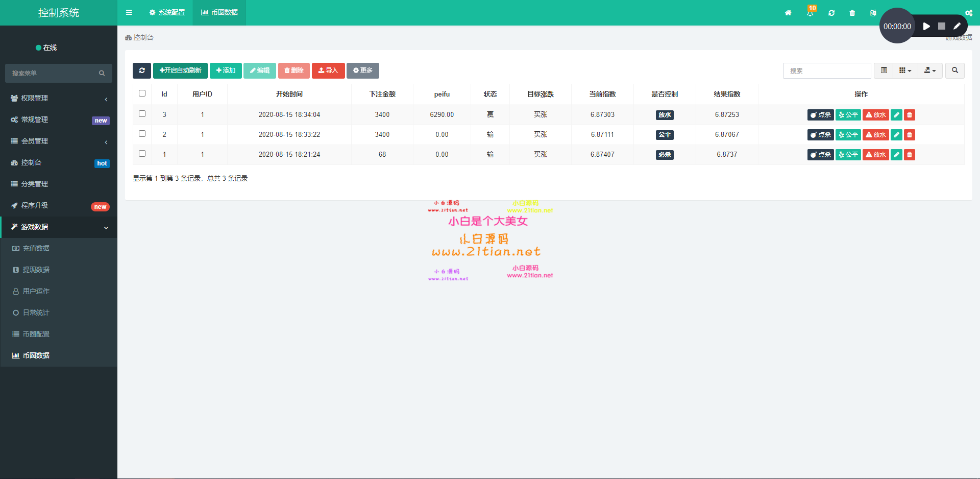Click 编辑 edit toolbar button
This screenshot has width=980, height=479.
[260, 70]
